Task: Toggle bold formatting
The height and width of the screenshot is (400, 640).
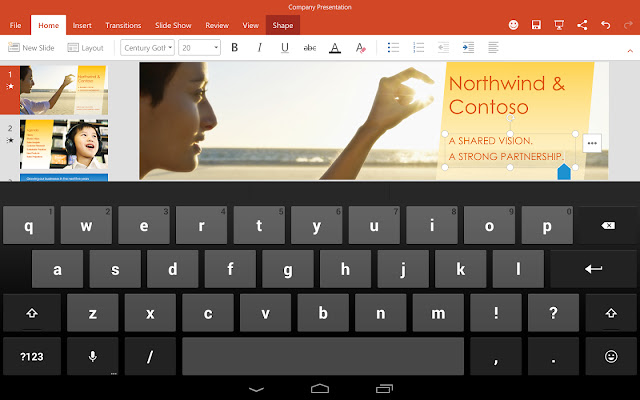Action: (x=234, y=48)
